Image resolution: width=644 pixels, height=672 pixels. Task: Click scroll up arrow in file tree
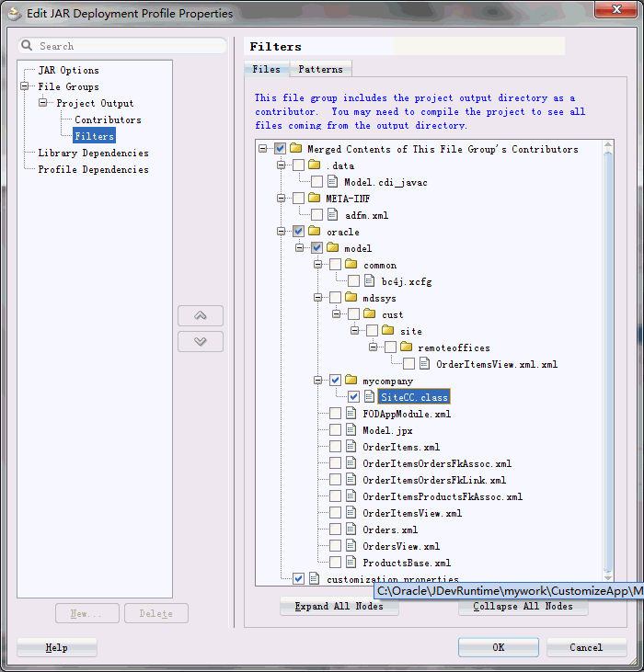[x=608, y=145]
